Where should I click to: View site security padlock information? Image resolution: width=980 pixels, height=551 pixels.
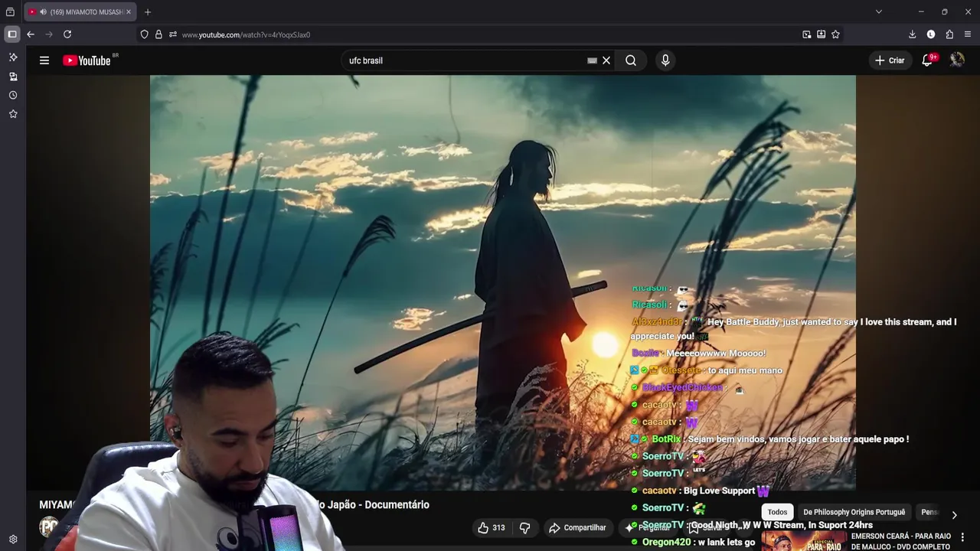coord(158,34)
